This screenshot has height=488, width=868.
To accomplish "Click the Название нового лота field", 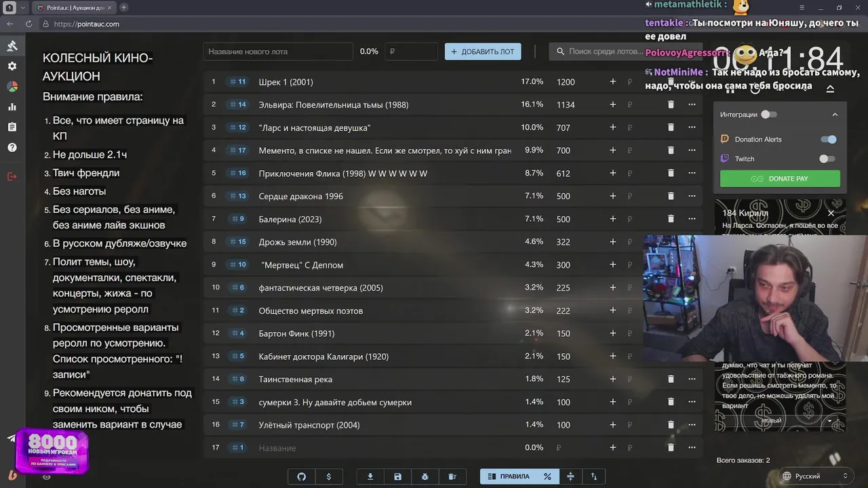I will [x=278, y=52].
